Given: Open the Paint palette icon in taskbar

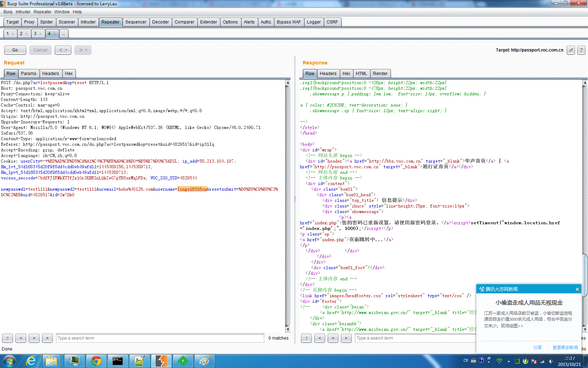Looking at the screenshot, I should pos(204,361).
